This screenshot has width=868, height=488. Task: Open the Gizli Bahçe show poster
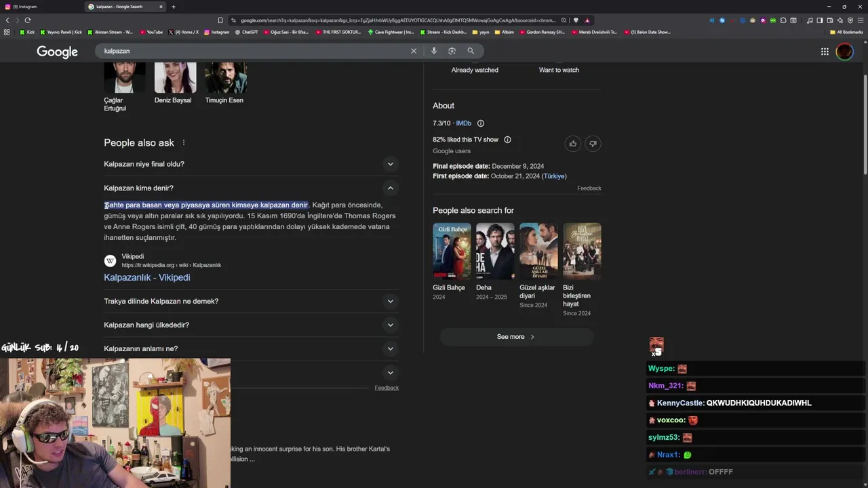coord(452,251)
